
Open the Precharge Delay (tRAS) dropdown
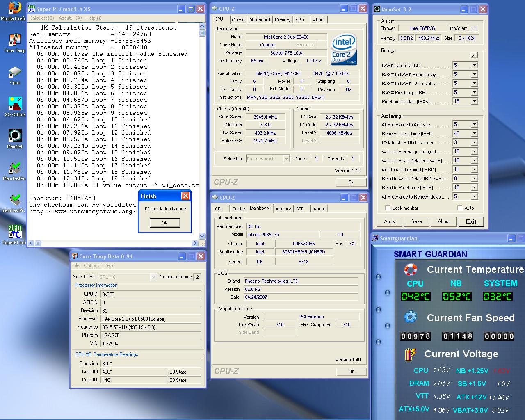pos(475,101)
